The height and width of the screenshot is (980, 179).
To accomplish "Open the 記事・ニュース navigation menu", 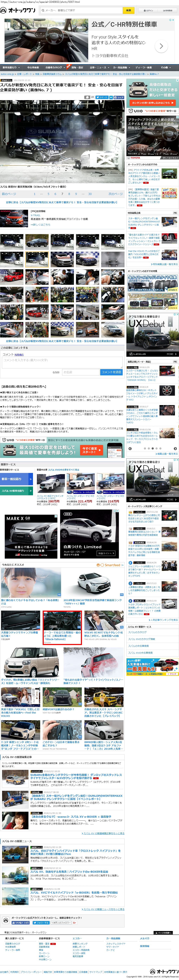I will pyautogui.click(x=99, y=67).
